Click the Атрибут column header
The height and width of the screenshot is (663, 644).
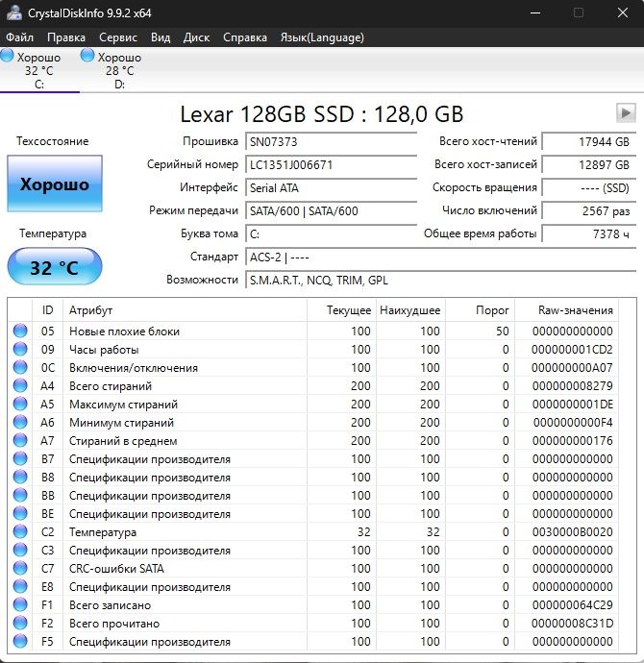pyautogui.click(x=185, y=310)
